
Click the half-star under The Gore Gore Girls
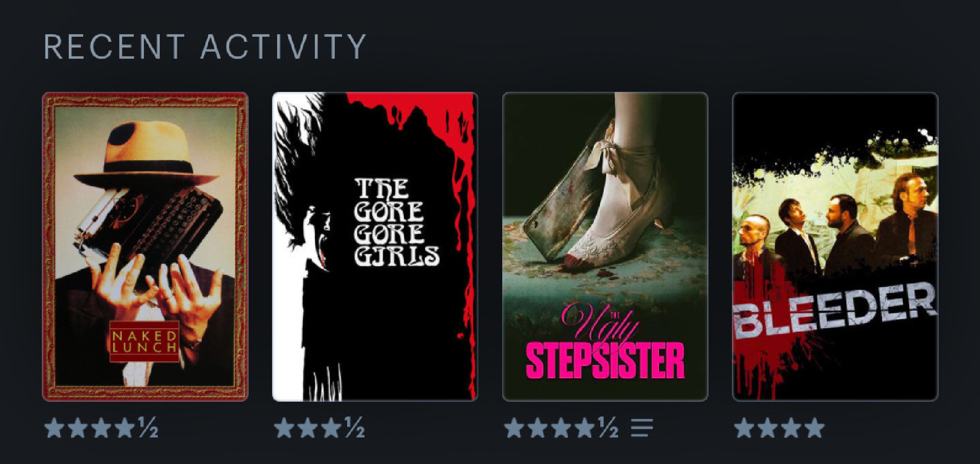354,428
